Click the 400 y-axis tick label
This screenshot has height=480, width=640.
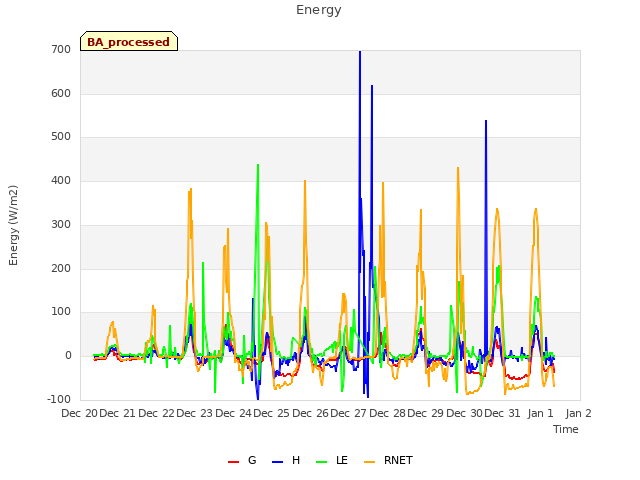point(61,180)
